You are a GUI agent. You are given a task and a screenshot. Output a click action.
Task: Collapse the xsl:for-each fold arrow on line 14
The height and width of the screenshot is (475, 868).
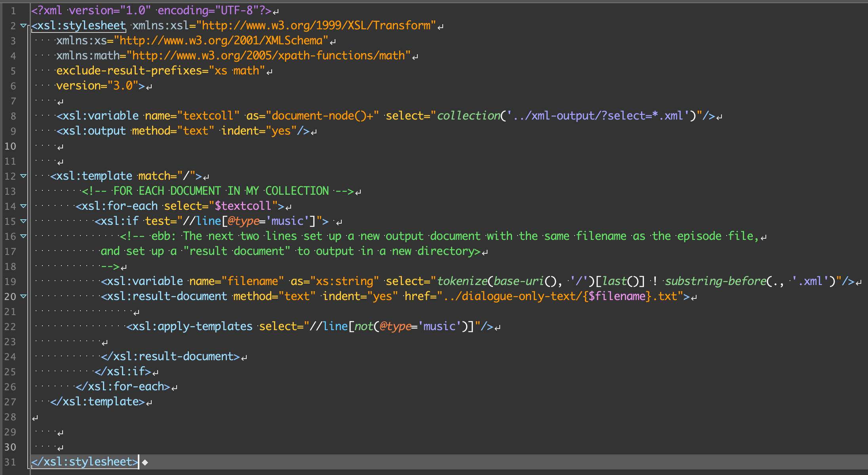tap(23, 206)
